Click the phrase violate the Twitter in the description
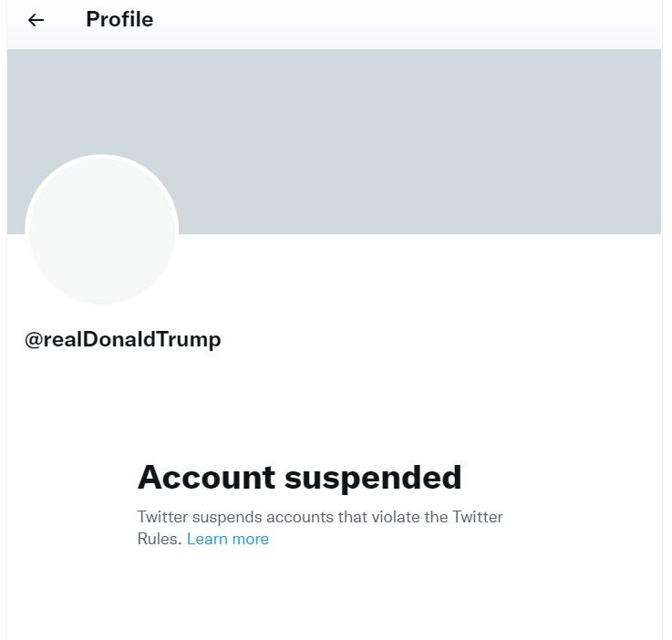The image size is (672, 640). [x=437, y=517]
